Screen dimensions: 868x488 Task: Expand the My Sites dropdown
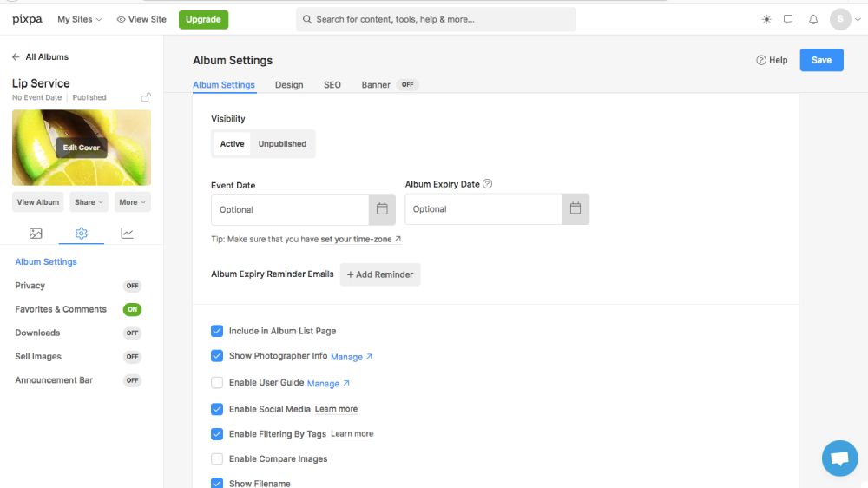79,19
